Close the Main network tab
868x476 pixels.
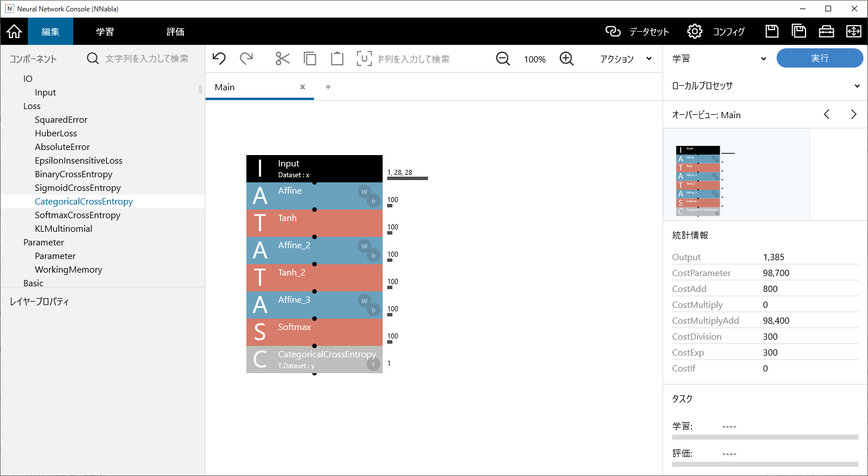tap(303, 87)
